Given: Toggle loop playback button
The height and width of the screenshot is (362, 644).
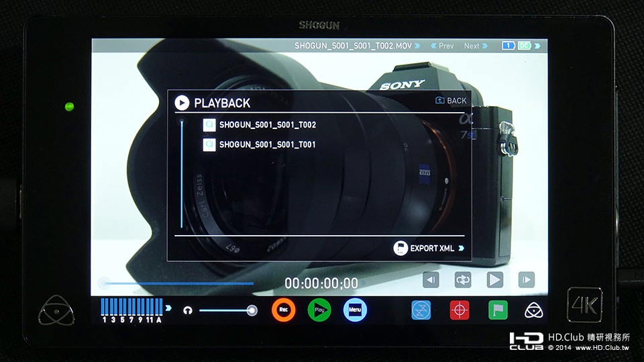Looking at the screenshot, I should pos(462,279).
